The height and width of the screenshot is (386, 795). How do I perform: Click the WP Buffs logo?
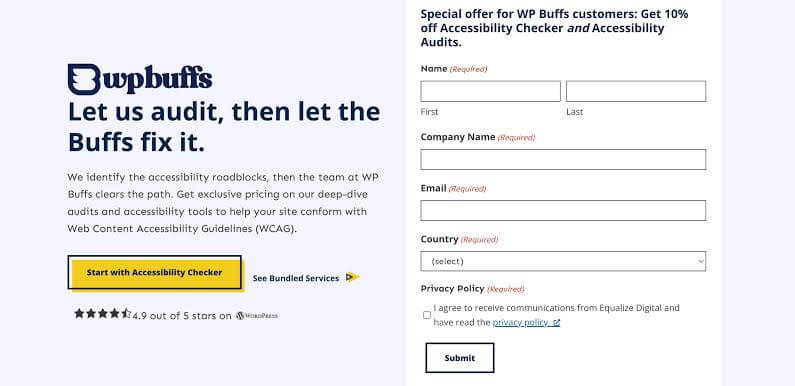point(140,79)
